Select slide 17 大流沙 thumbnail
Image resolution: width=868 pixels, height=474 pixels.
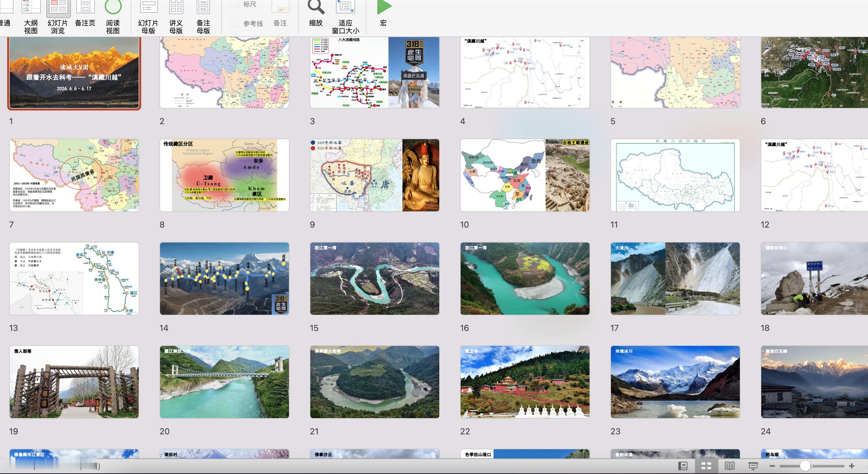pos(675,278)
